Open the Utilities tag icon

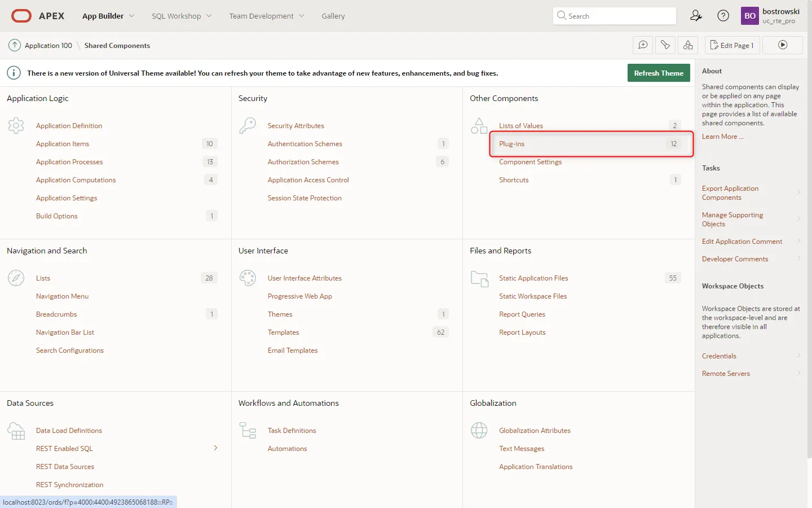(665, 45)
